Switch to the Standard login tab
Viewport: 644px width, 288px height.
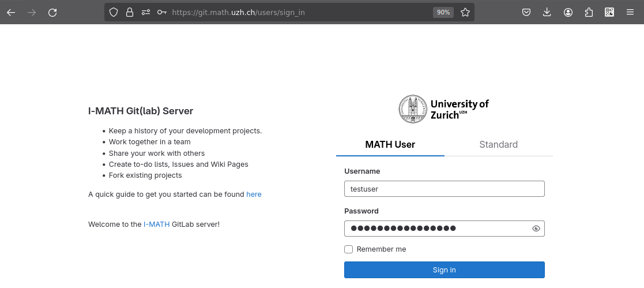tap(499, 144)
